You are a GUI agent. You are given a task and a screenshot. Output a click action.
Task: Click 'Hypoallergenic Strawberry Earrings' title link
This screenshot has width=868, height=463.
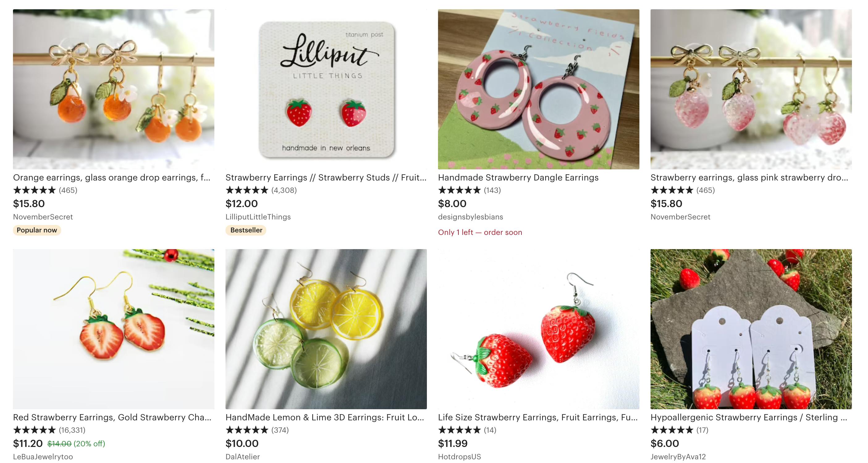point(748,417)
